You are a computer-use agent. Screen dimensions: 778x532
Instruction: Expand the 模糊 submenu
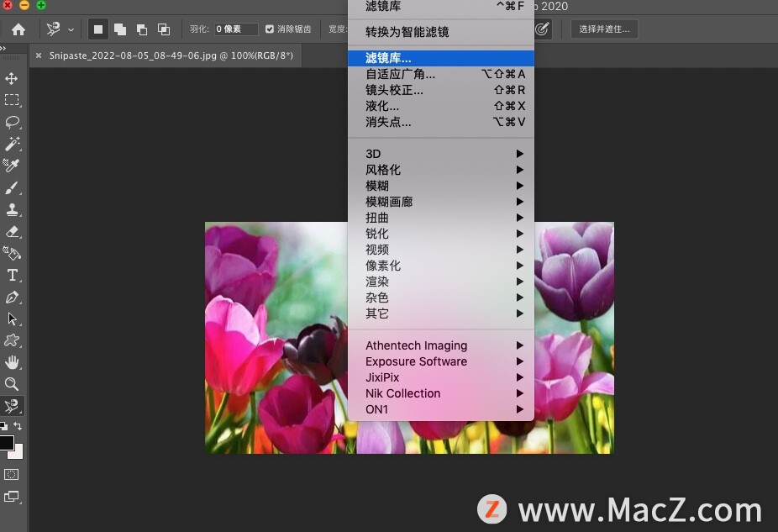(x=441, y=186)
